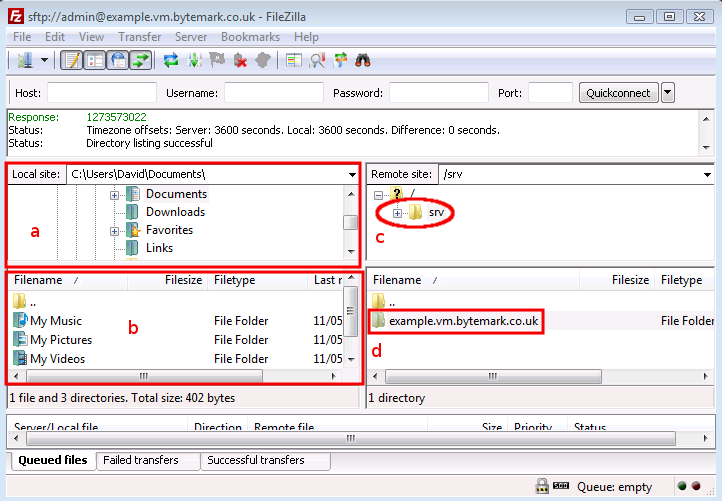
Task: Click the Port input field
Action: coord(550,93)
